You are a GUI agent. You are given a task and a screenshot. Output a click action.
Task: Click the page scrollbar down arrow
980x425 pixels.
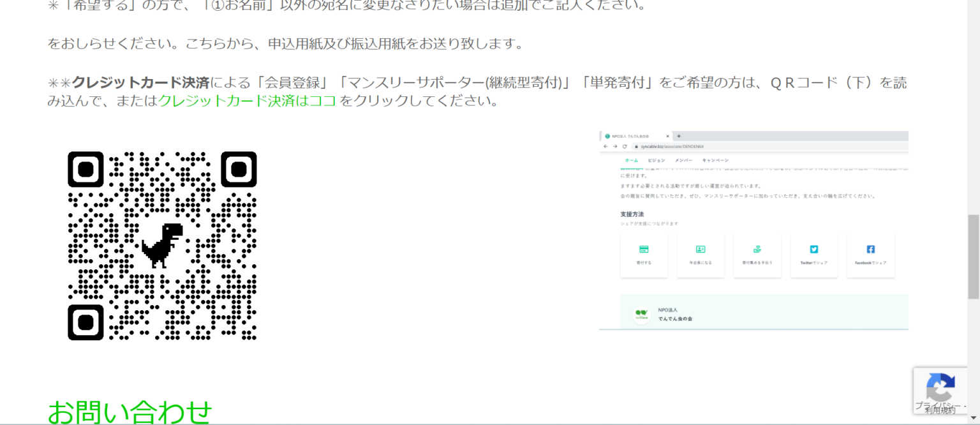[973, 419]
